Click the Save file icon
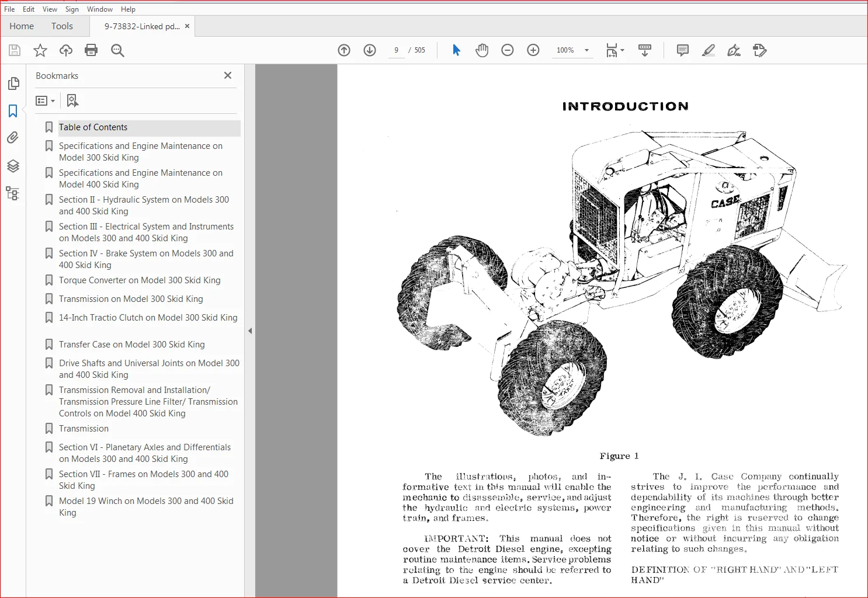The width and height of the screenshot is (868, 598). [x=15, y=50]
